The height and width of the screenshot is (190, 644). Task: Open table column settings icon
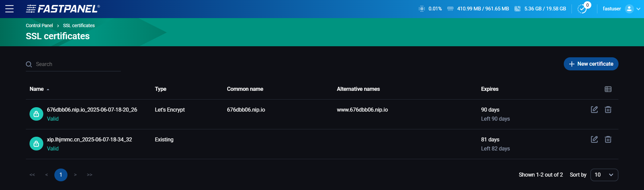tap(608, 89)
